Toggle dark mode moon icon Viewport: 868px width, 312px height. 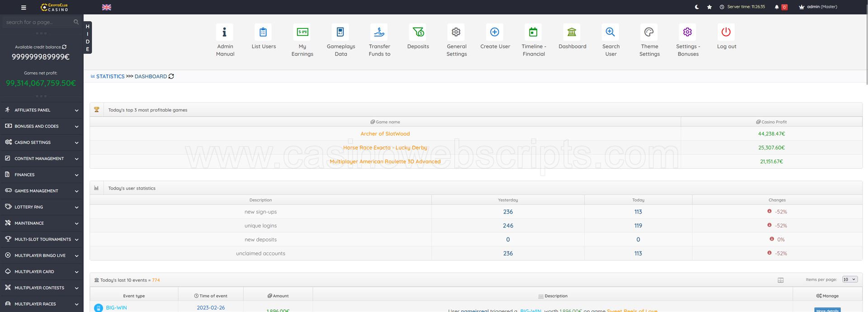tap(697, 7)
